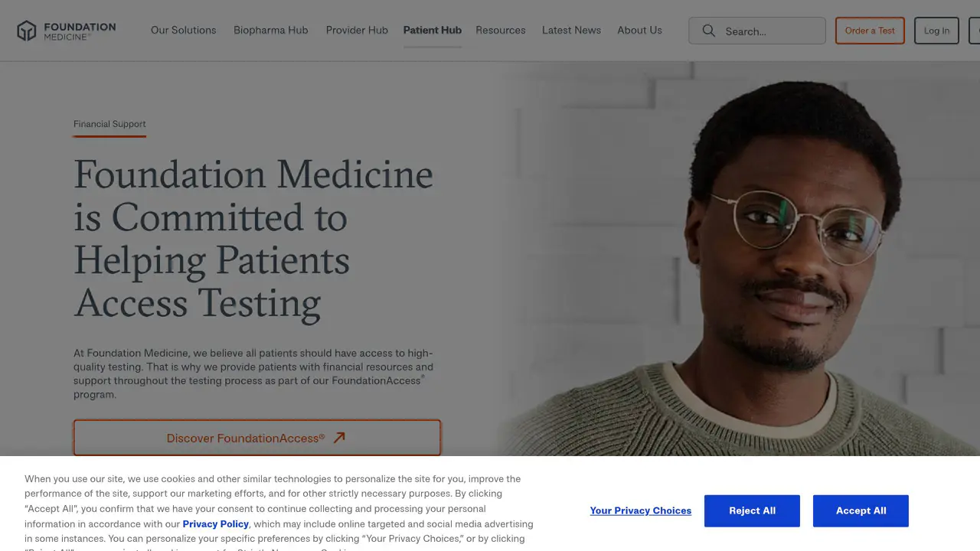The image size is (980, 551).
Task: Open the Provider Hub menu
Action: click(357, 31)
